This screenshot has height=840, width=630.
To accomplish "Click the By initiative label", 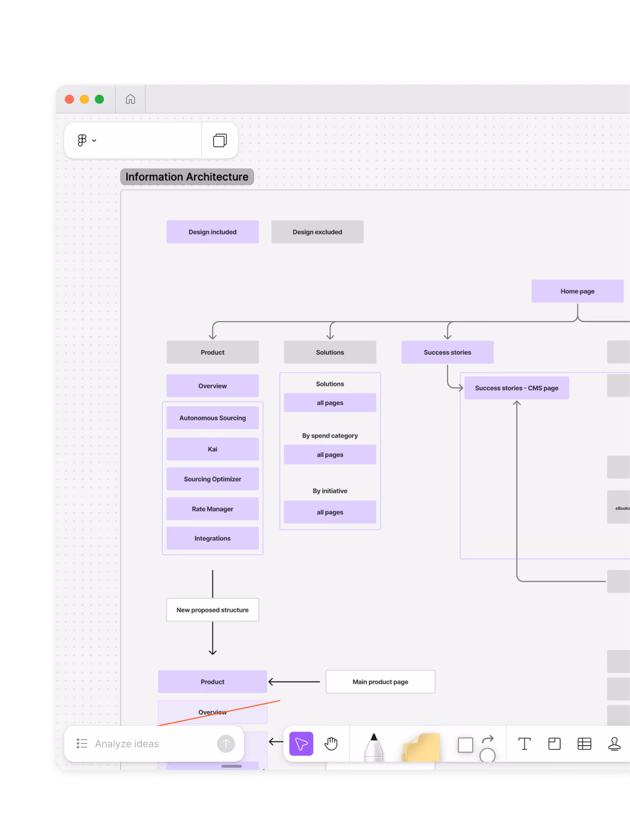I will [x=330, y=491].
